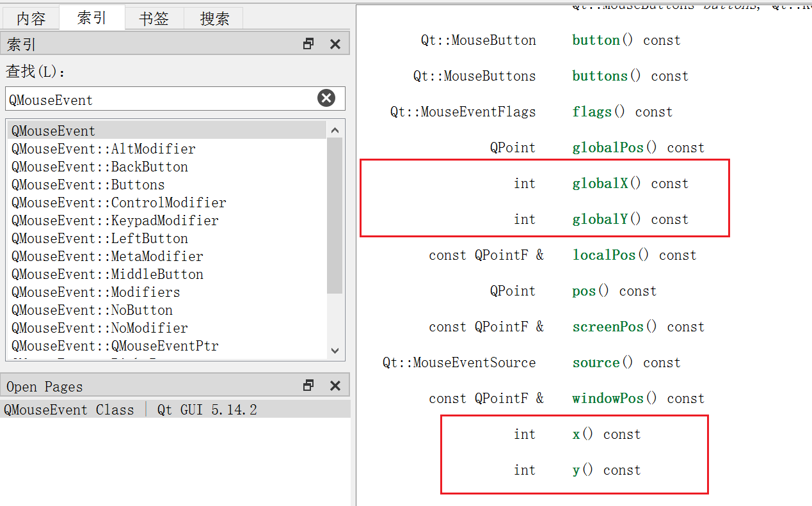This screenshot has height=506, width=812.
Task: Click the Qt::MouseButtons return type text
Action: (x=474, y=75)
